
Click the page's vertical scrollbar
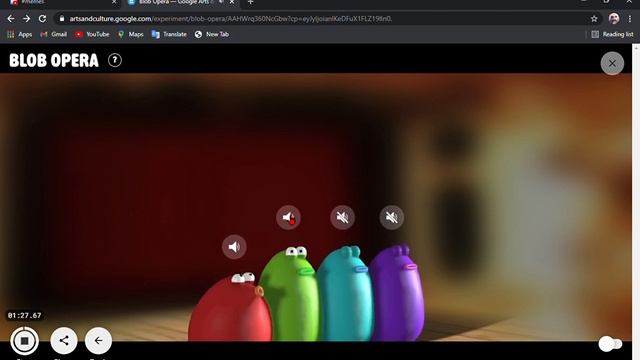(x=636, y=202)
